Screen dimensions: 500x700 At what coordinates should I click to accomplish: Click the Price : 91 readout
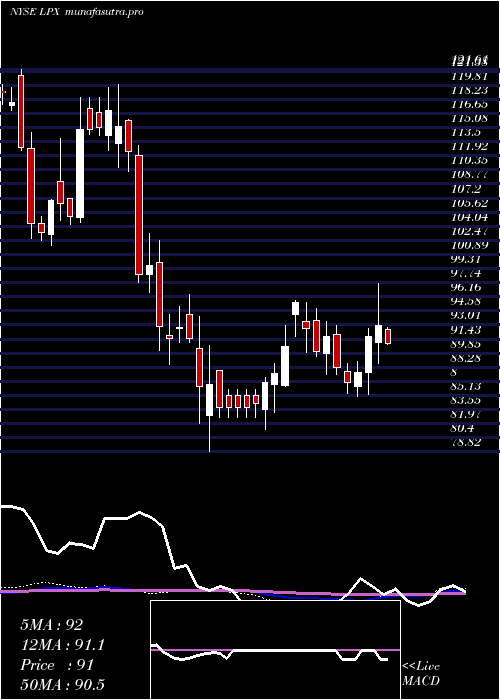(x=57, y=664)
